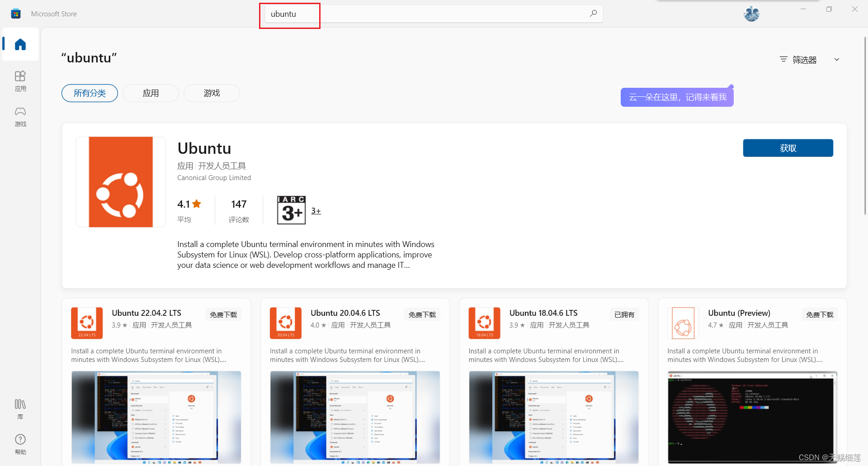Click the Canonical Group Limited publisher text

pyautogui.click(x=214, y=178)
